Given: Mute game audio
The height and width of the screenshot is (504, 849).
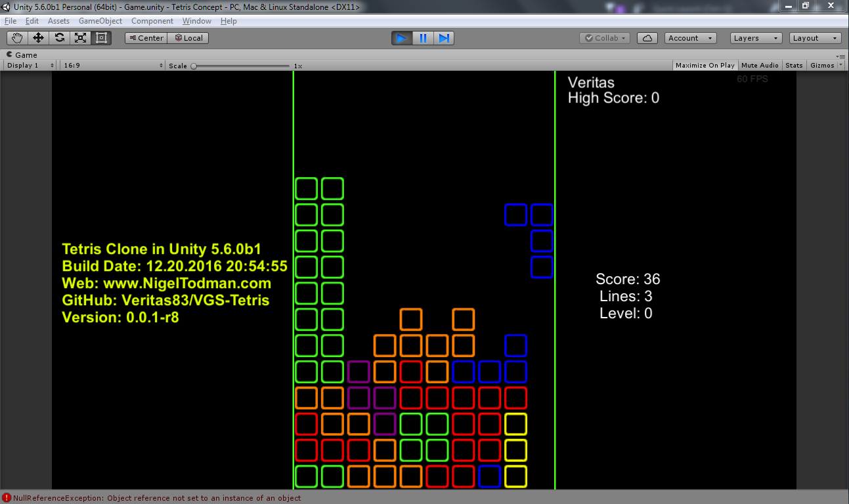Looking at the screenshot, I should pos(759,65).
